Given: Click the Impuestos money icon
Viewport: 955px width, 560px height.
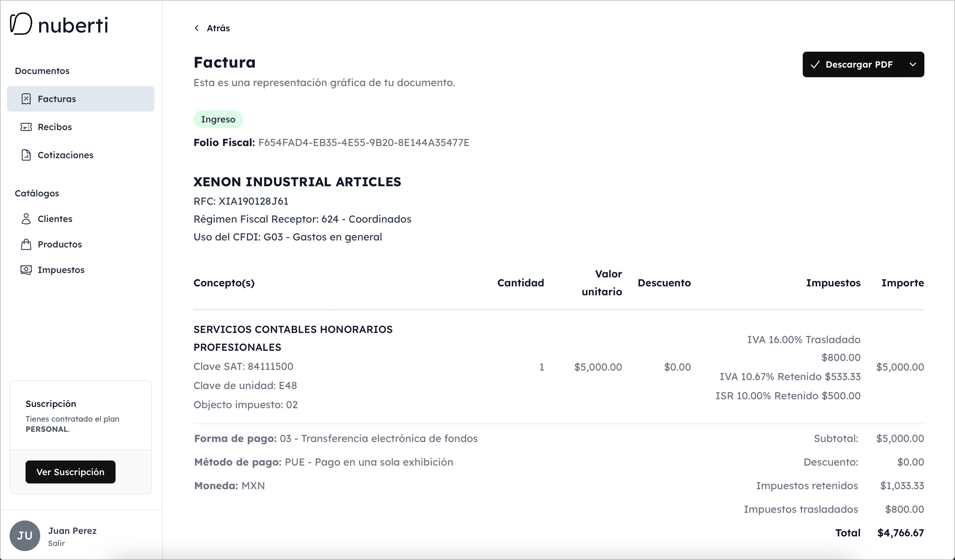Looking at the screenshot, I should pyautogui.click(x=26, y=269).
